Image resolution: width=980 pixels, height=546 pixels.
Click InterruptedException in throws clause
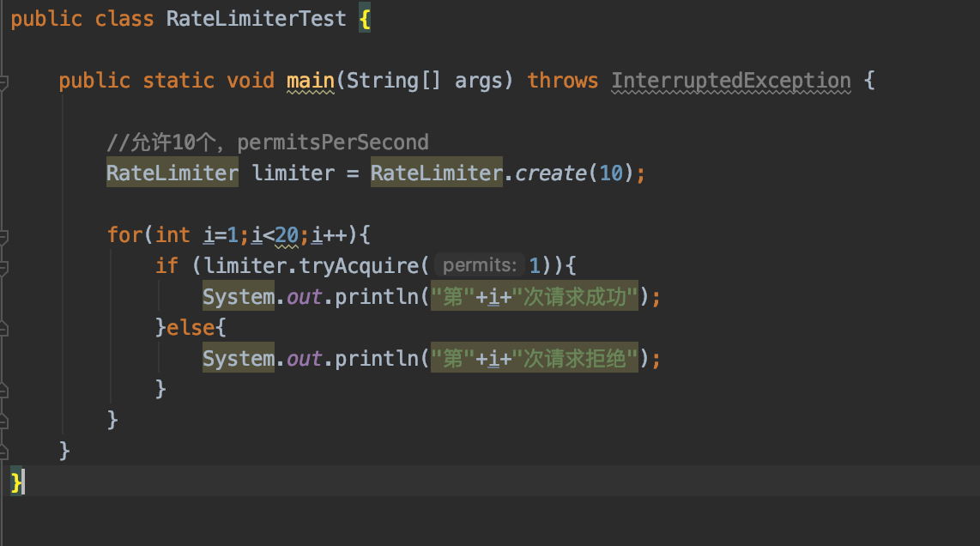click(x=730, y=81)
